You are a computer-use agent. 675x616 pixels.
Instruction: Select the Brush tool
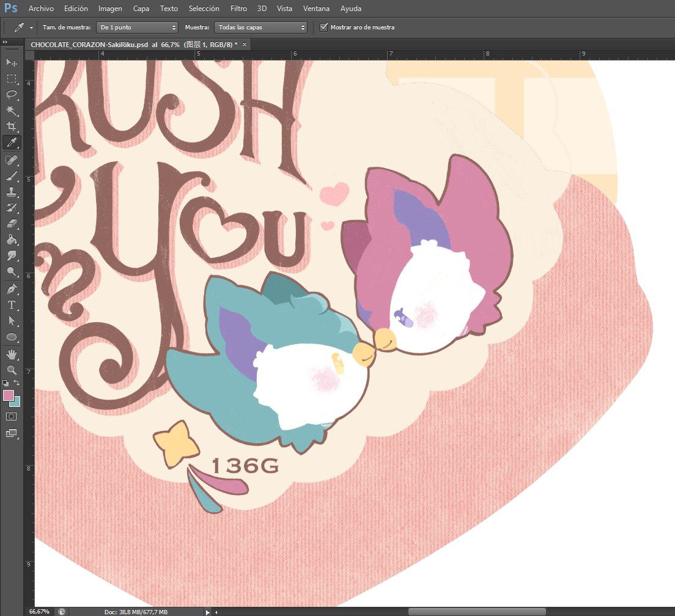(12, 176)
